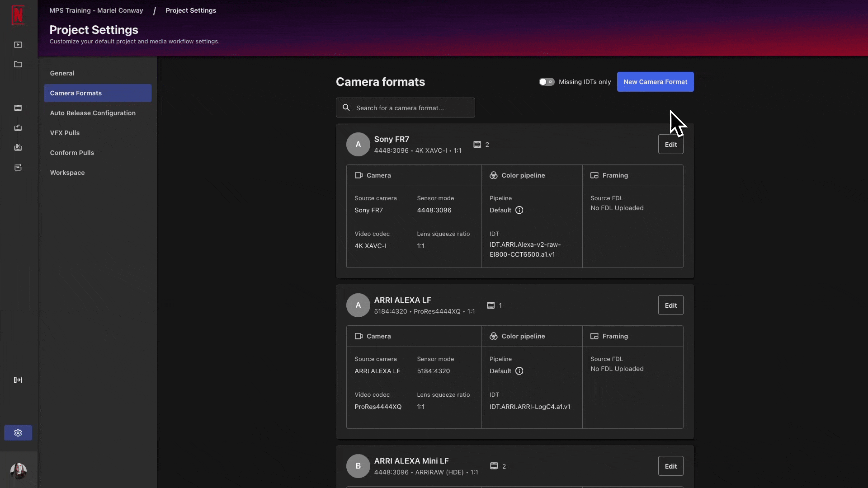Select Camera Formats in settings menu
868x488 pixels.
pos(98,93)
